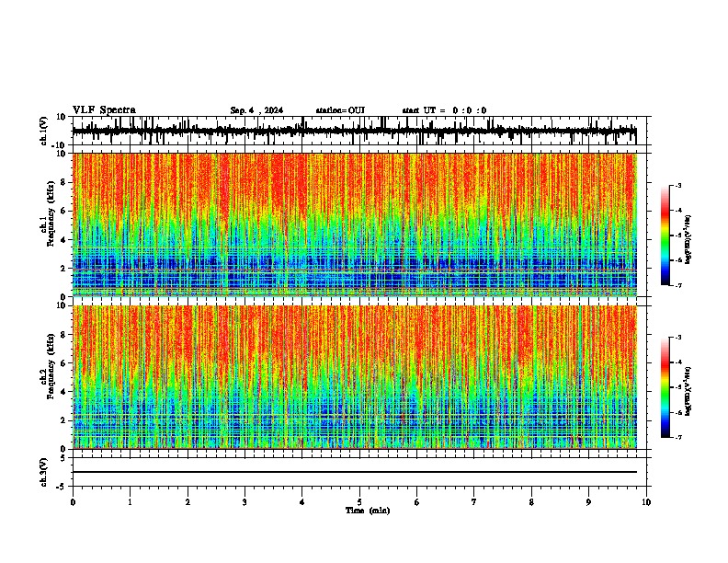
Task: Click time axis tick label "6"
Action: point(417,502)
